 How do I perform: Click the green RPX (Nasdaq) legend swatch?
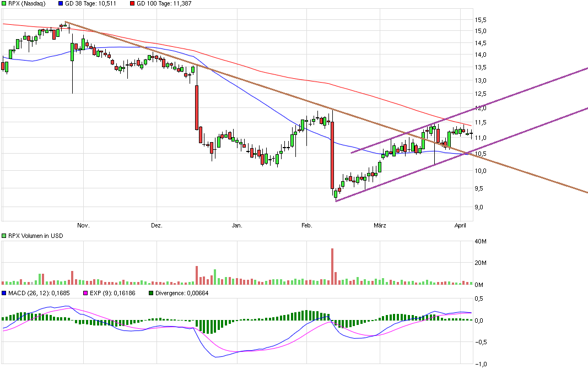pyautogui.click(x=5, y=3)
